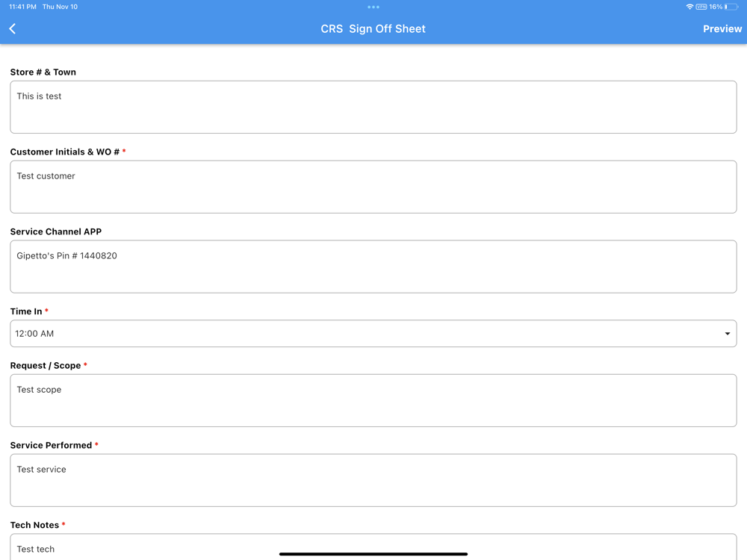Tap the 11:41 PM clock
Viewport: 747px width, 560px height.
23,7
